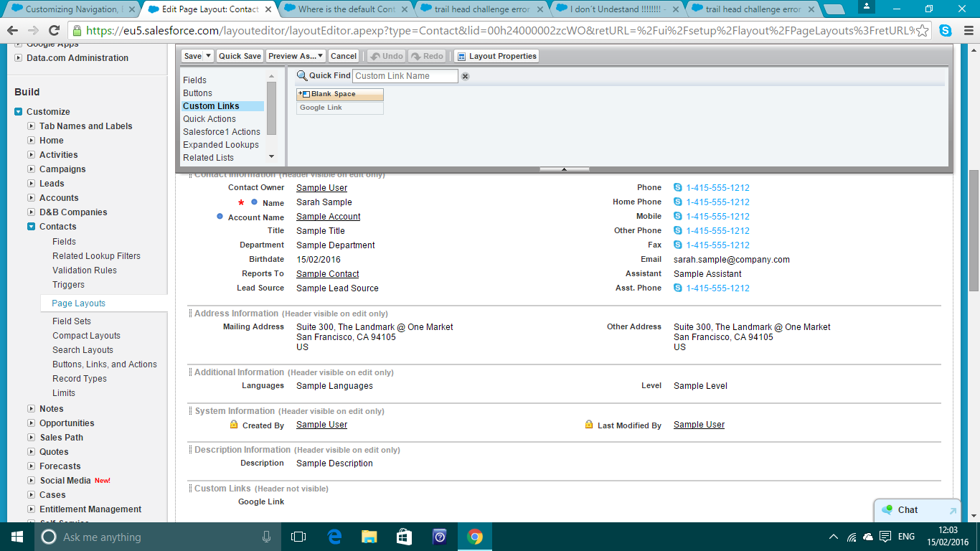The image size is (980, 551).
Task: Bookmark this page with the star icon
Action: point(923,31)
